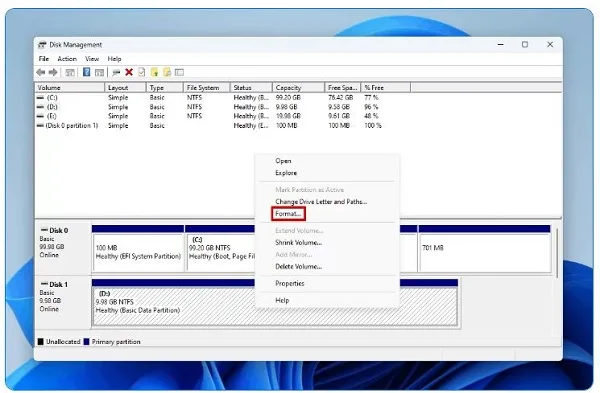The height and width of the screenshot is (393, 600).
Task: Open the View menu
Action: coord(92,59)
